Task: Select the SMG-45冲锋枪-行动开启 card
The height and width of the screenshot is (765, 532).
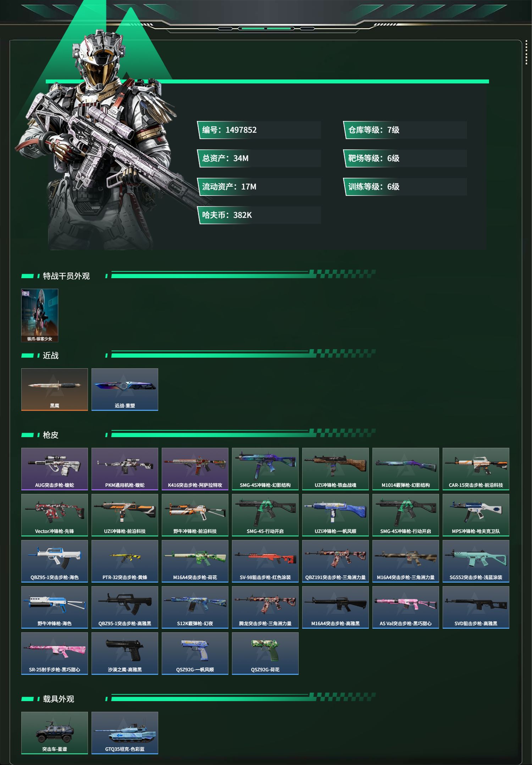Action: tap(406, 515)
